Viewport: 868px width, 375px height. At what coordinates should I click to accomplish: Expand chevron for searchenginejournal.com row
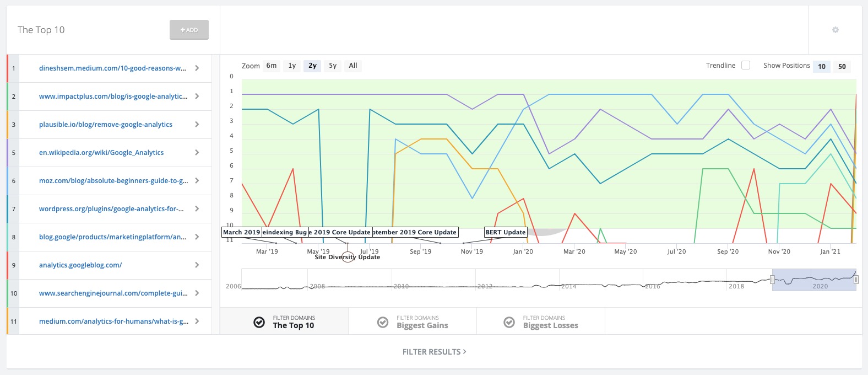click(197, 293)
